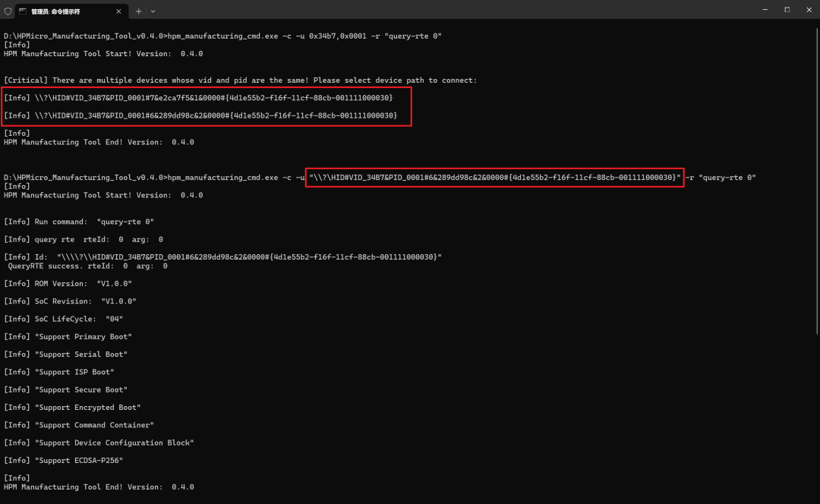Click the 'ROM Version: "V1.0.0"' line
Viewport: 820px width, 504px height.
[68, 283]
